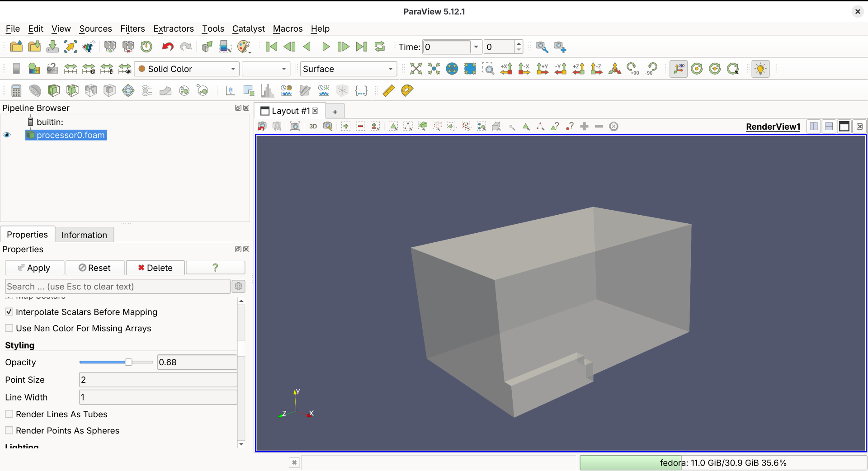Open the Catalyst menu
Image resolution: width=868 pixels, height=471 pixels.
click(248, 28)
